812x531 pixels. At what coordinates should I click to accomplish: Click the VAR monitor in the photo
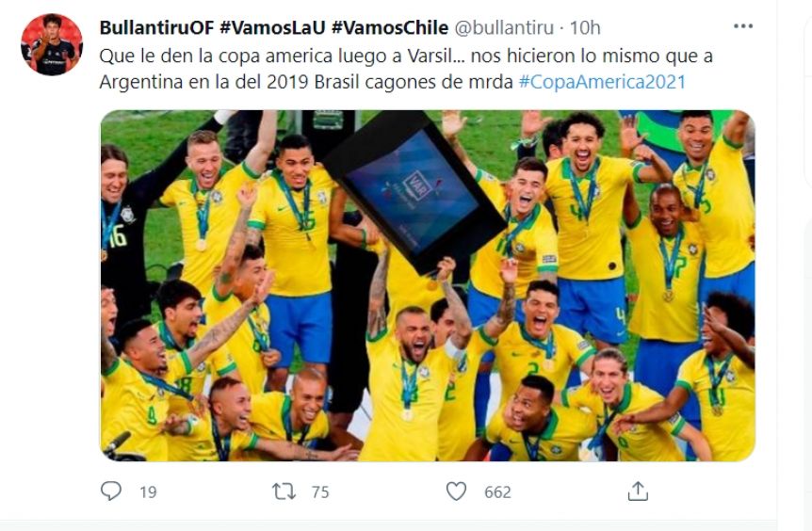pyautogui.click(x=414, y=192)
